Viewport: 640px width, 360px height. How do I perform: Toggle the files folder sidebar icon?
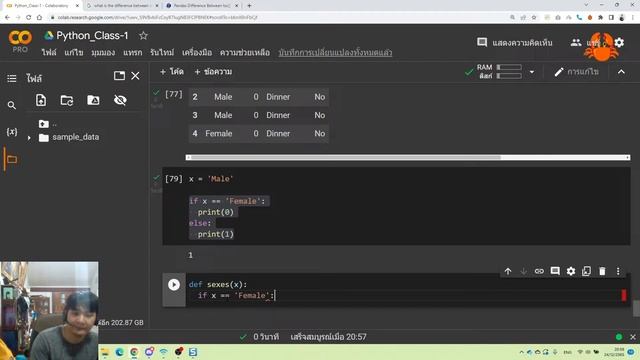coord(12,159)
